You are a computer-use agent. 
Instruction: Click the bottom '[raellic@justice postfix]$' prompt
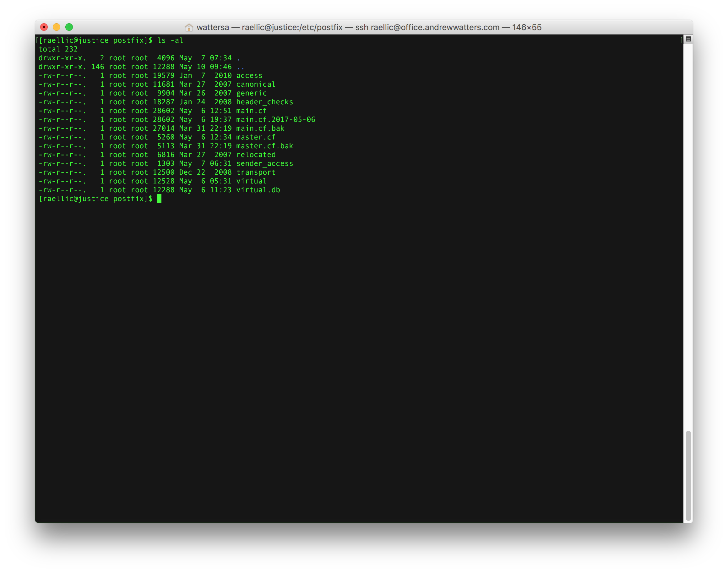click(x=95, y=199)
